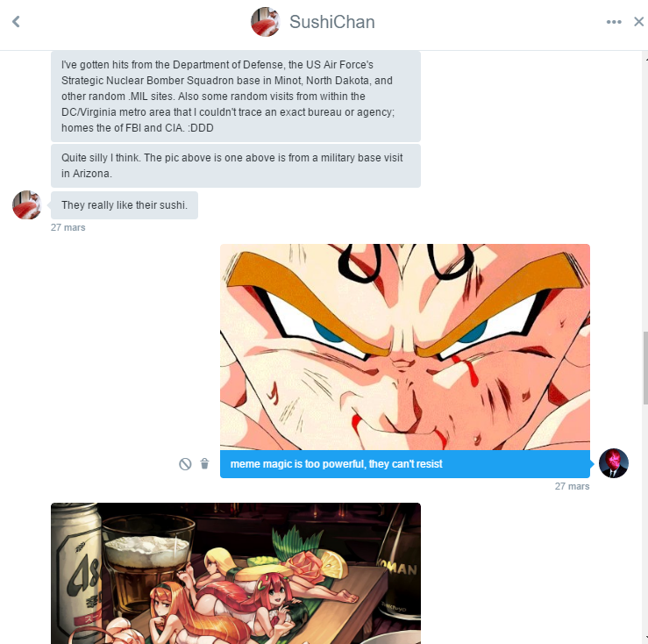The height and width of the screenshot is (644, 648).
Task: Open the three-dot more options menu
Action: [x=614, y=22]
